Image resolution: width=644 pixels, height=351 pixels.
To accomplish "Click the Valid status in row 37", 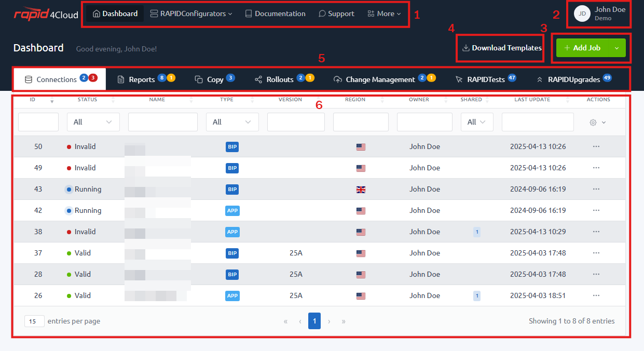I will point(79,253).
